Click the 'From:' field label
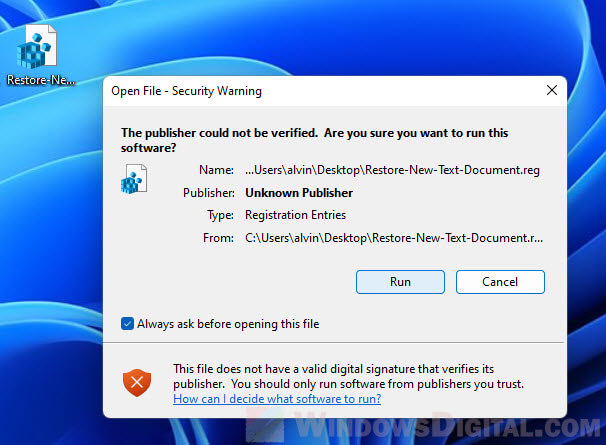Viewport: 606px width, 445px height. pyautogui.click(x=218, y=238)
